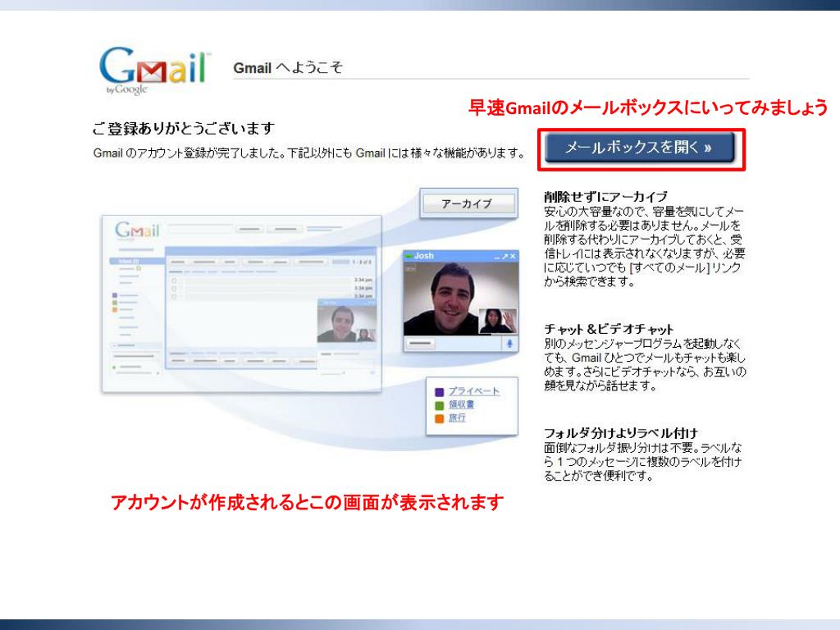Viewport: 840px width, 630px height.
Task: Click the small Gmail logo in the illustration
Action: (137, 231)
